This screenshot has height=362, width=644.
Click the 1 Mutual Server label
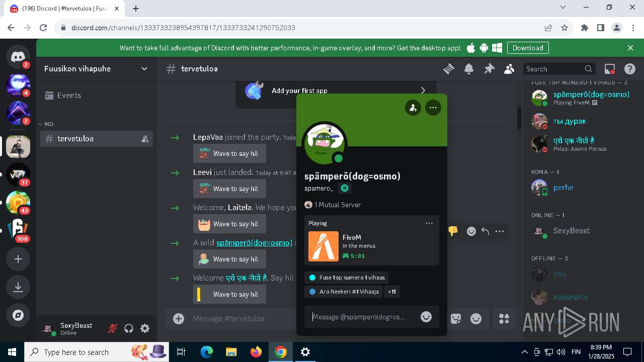coord(333,205)
